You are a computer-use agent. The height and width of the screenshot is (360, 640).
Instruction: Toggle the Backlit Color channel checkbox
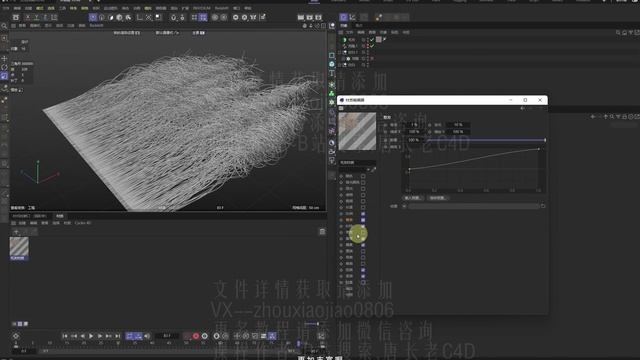click(x=363, y=182)
